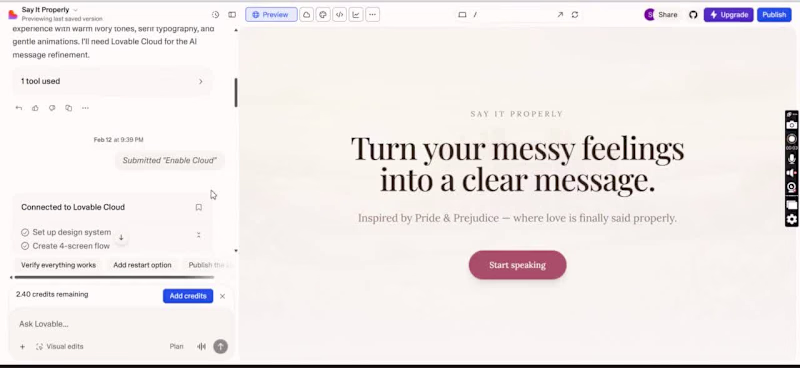The height and width of the screenshot is (368, 800).
Task: Collapse the completed tasks list chevron
Action: click(198, 235)
